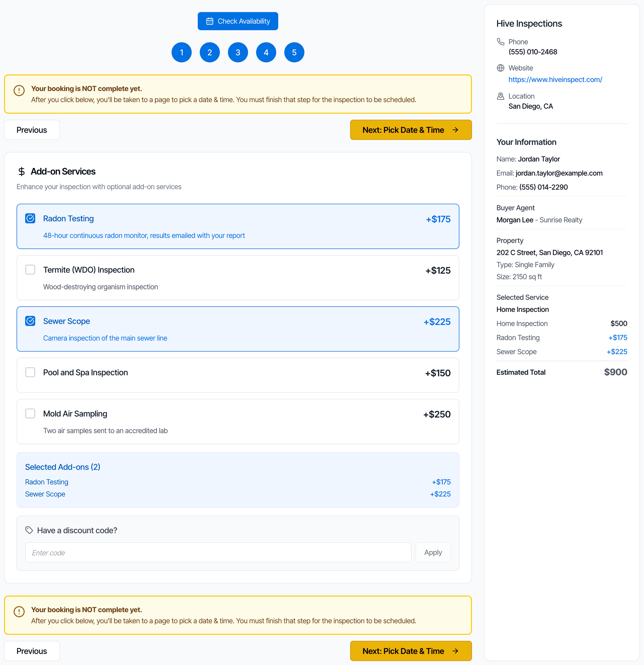Uncheck the Sewer Scope add-on checkbox

click(x=30, y=321)
